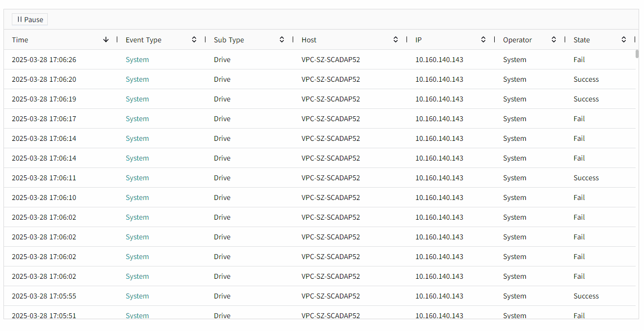
Task: Select the Fail state in 17:06:26 row
Action: coord(579,60)
